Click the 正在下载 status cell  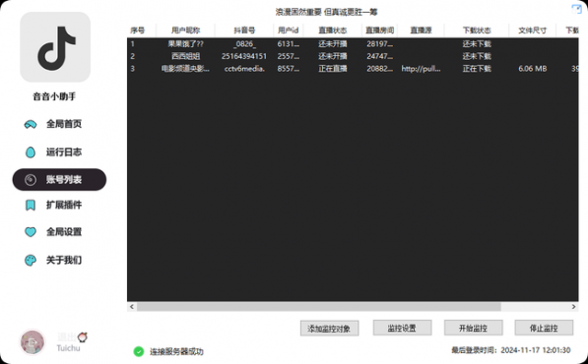tap(477, 69)
